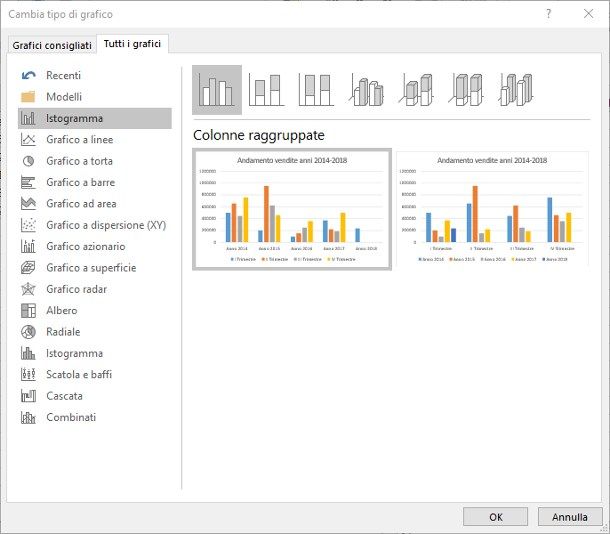Click the selected Istogramma column chart icon
Viewport: 610px width, 534px height.
pos(28,118)
